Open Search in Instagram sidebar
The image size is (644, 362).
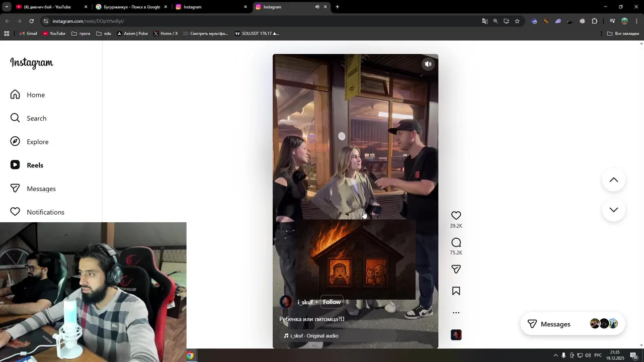[29, 118]
